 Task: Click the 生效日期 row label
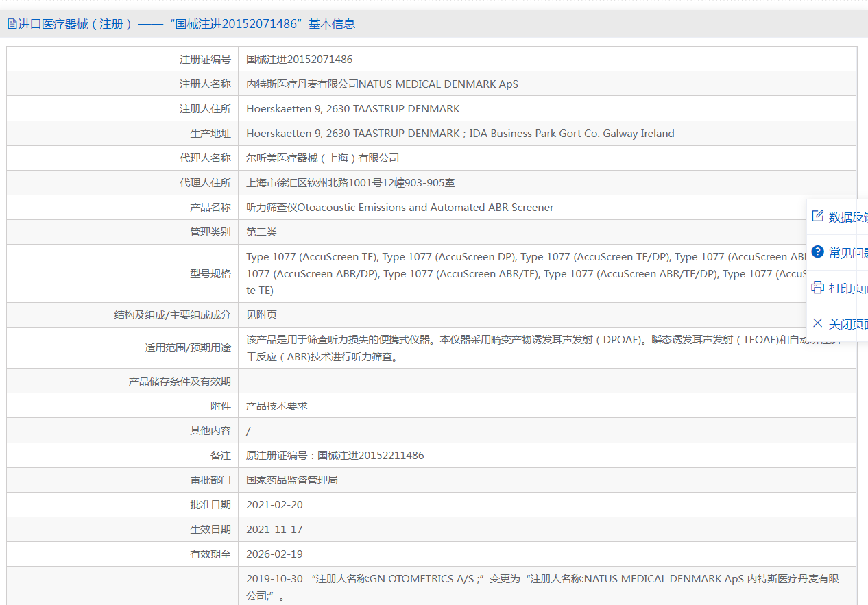coord(210,530)
